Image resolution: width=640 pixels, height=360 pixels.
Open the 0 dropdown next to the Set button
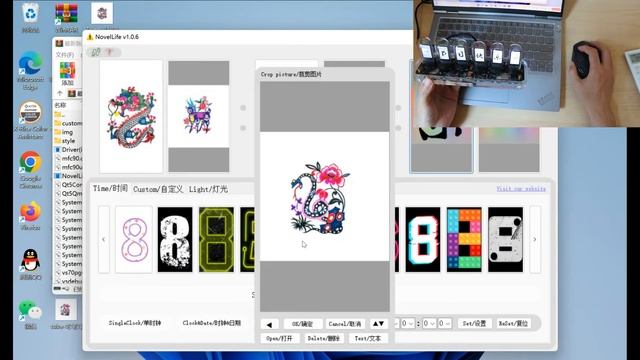click(x=444, y=324)
